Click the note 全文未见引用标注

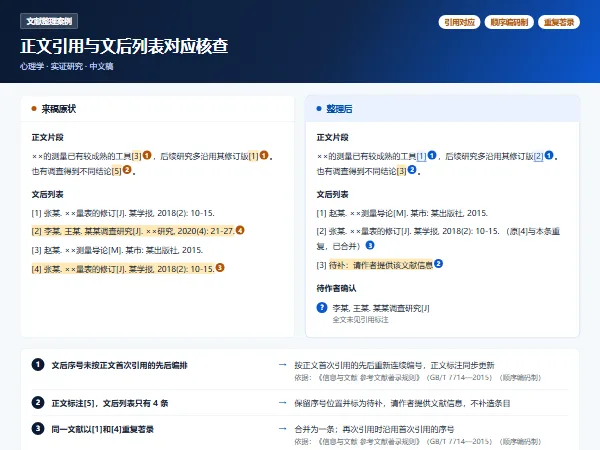[360, 320]
